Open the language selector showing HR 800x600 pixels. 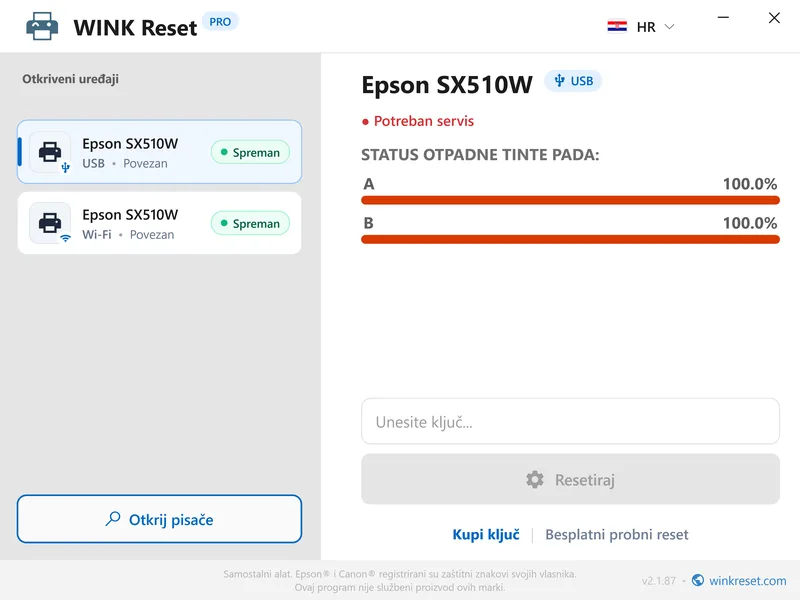(x=641, y=27)
